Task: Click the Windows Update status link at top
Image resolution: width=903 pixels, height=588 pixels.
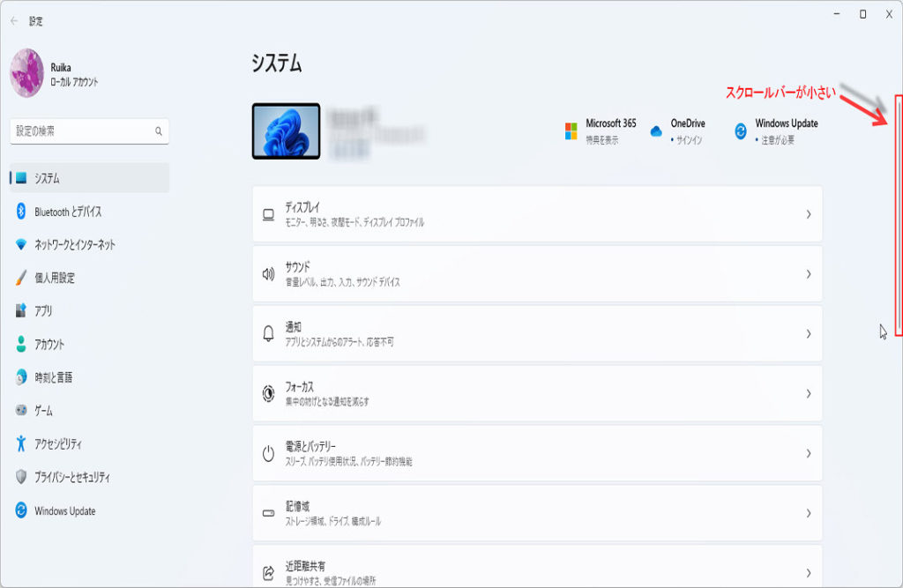Action: pos(776,131)
